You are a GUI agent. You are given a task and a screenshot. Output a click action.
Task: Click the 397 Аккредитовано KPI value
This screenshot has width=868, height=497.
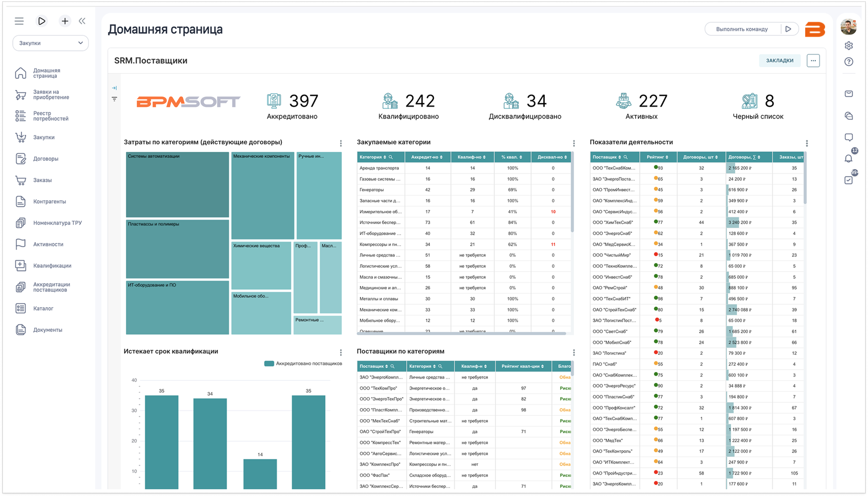304,101
